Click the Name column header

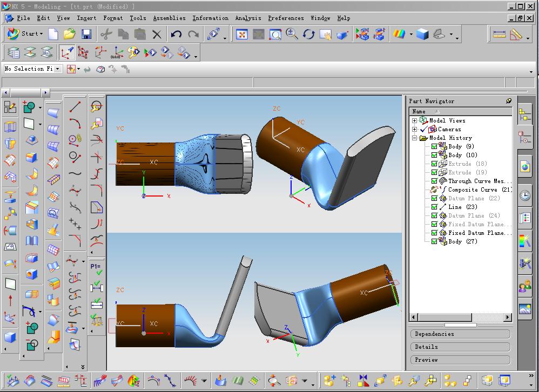point(419,111)
